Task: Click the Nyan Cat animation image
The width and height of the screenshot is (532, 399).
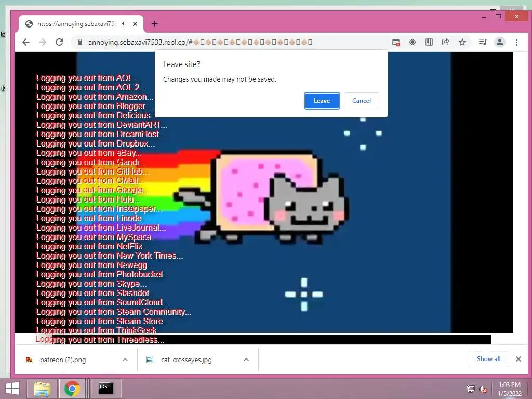Action: pos(263,192)
